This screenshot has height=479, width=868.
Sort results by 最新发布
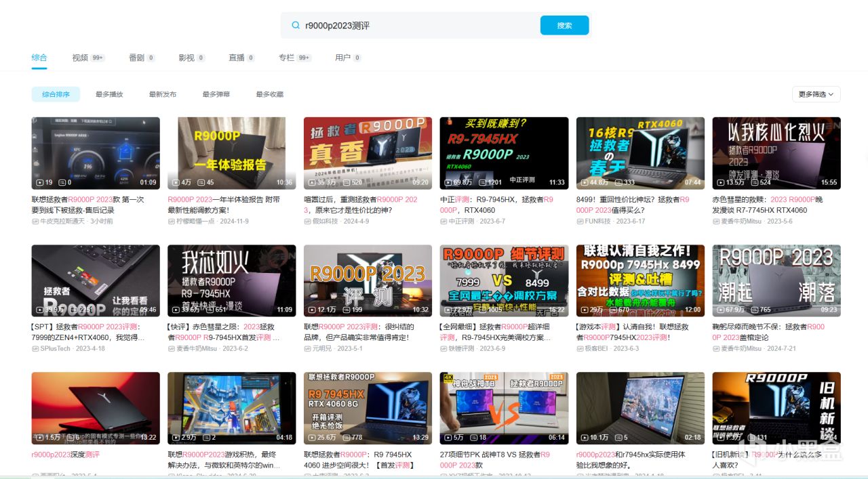(x=163, y=94)
